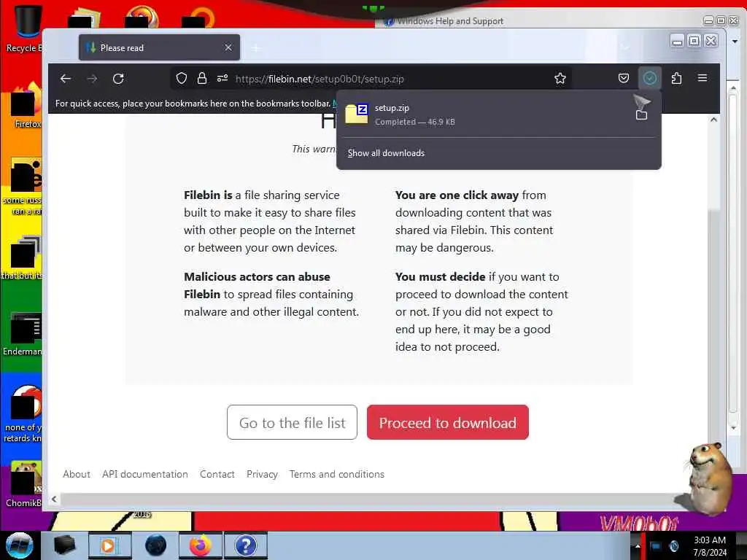Click left arrow of horizontal scrollbar
This screenshot has width=747, height=560.
pyautogui.click(x=54, y=499)
